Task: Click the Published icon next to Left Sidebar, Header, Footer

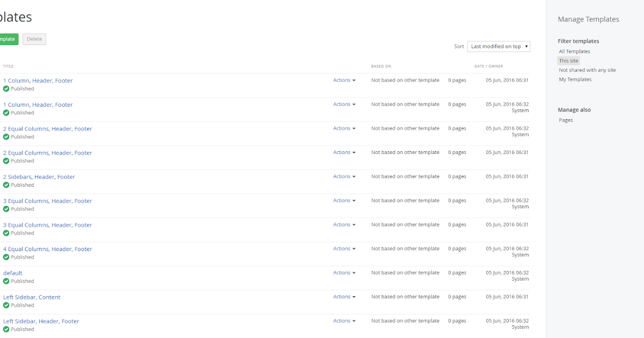Action: [x=5, y=329]
